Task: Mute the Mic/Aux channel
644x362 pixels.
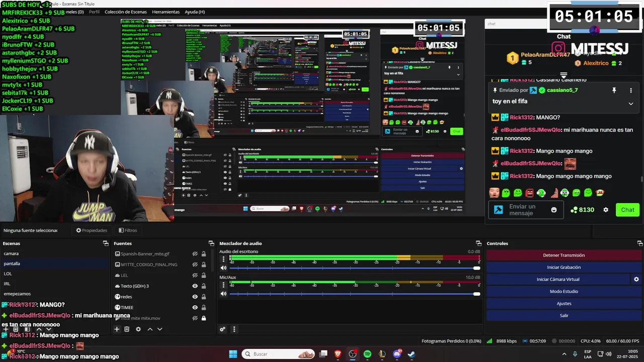Action: pos(224,294)
